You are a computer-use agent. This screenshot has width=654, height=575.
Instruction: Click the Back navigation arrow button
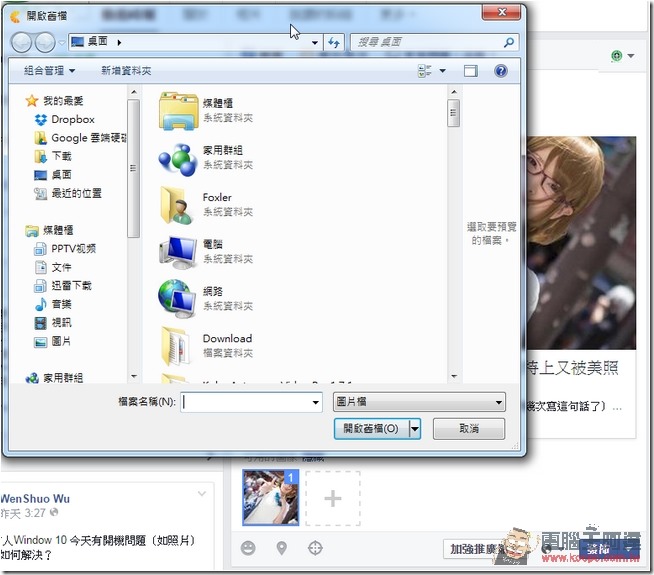[21, 42]
